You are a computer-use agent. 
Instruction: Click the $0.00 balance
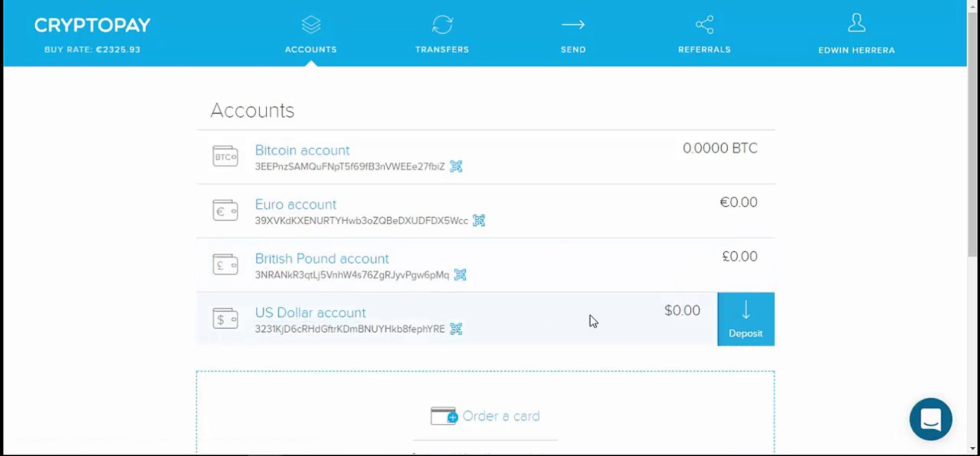click(x=682, y=310)
